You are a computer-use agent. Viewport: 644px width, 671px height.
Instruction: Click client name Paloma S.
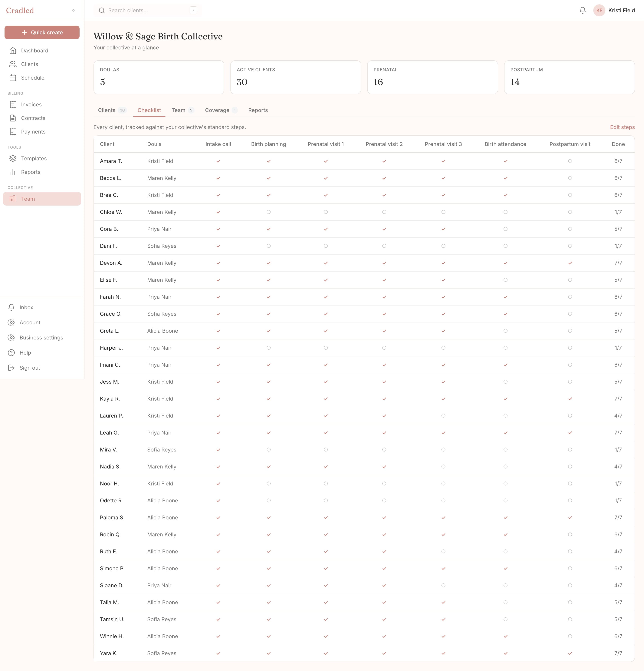(112, 518)
